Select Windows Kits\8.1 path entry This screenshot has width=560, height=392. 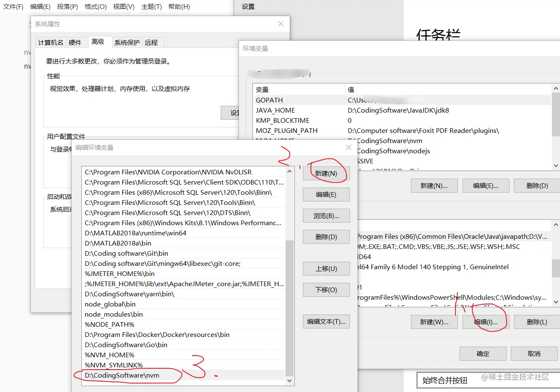point(184,223)
